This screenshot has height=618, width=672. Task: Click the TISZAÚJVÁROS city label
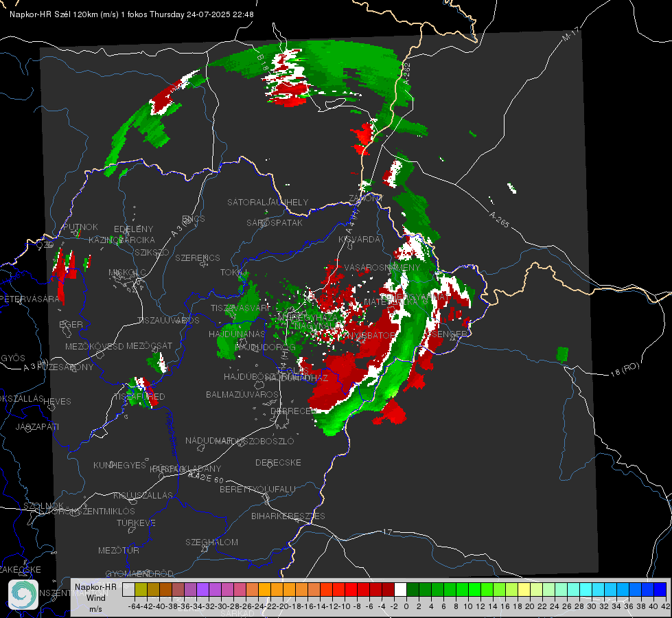click(168, 321)
